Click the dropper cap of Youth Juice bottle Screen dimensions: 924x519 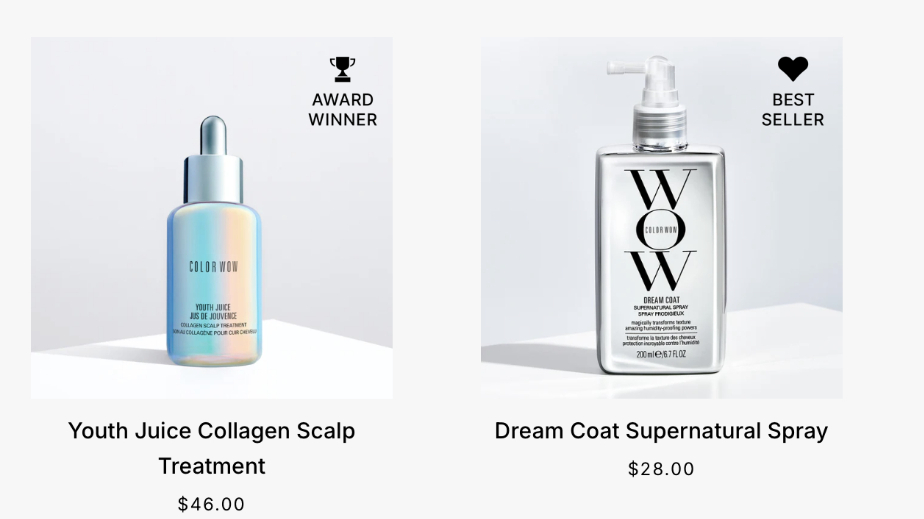(213, 159)
